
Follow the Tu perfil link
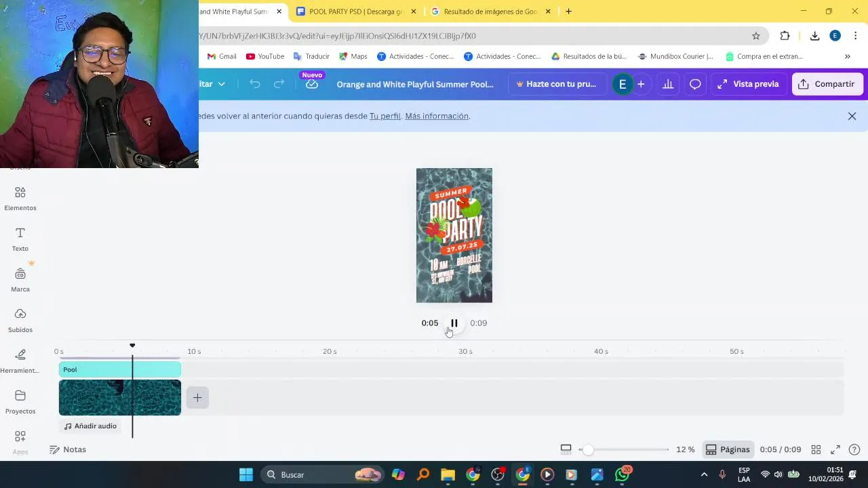pyautogui.click(x=384, y=116)
